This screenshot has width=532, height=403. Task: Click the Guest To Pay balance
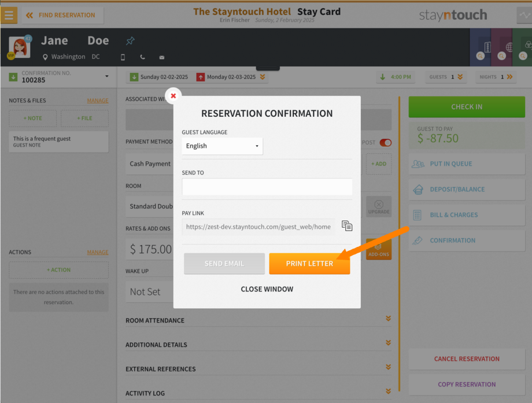(x=467, y=135)
